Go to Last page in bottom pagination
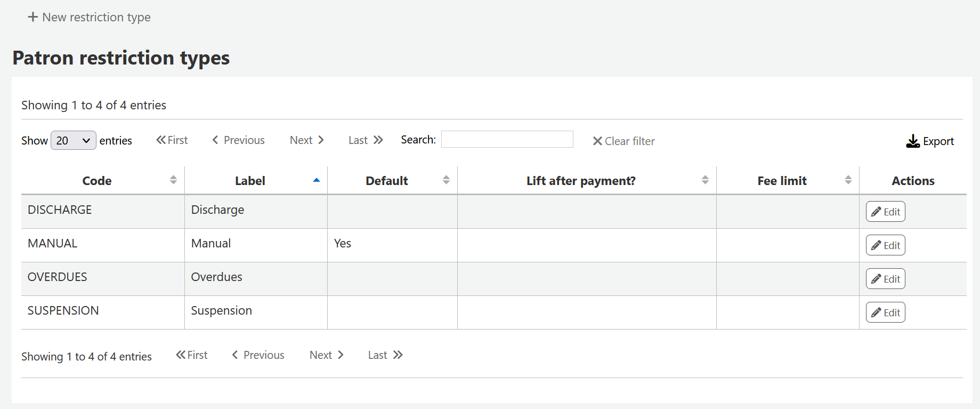 [385, 355]
